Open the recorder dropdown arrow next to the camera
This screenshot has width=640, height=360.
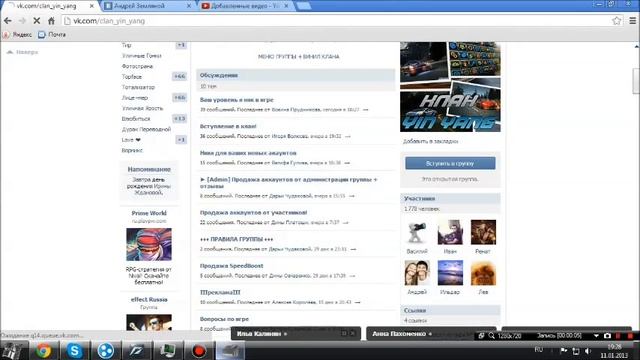coord(596,336)
